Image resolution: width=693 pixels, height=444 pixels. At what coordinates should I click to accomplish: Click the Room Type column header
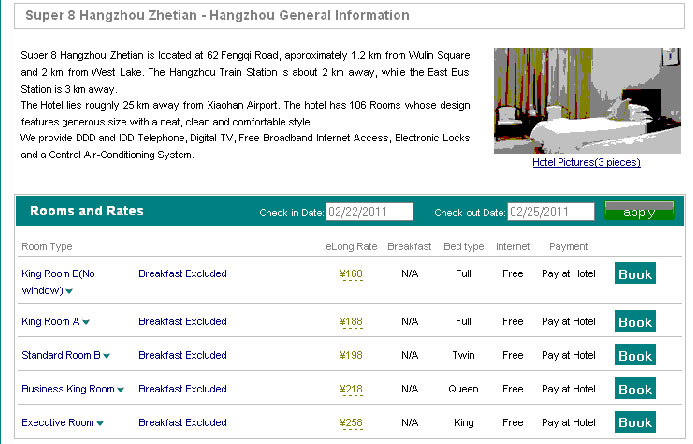pos(47,247)
